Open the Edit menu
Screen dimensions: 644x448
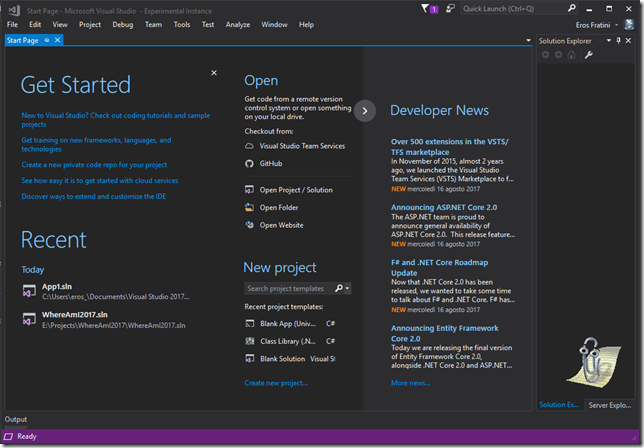(x=35, y=25)
